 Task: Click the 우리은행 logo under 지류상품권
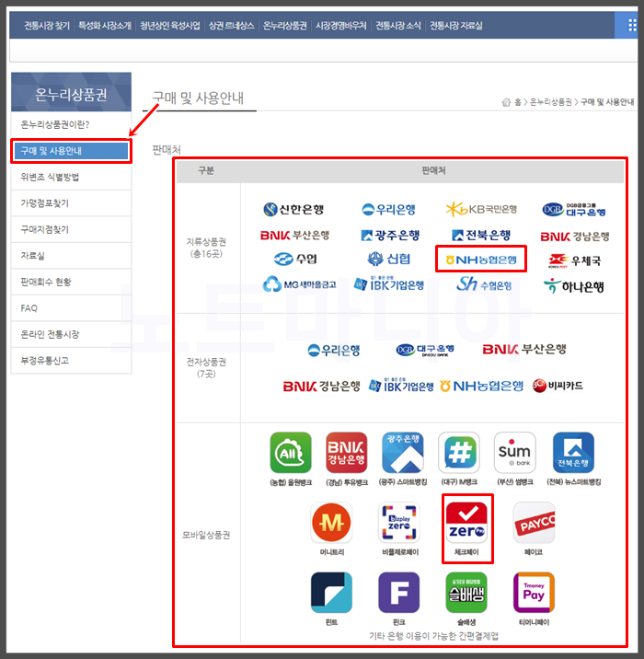388,209
